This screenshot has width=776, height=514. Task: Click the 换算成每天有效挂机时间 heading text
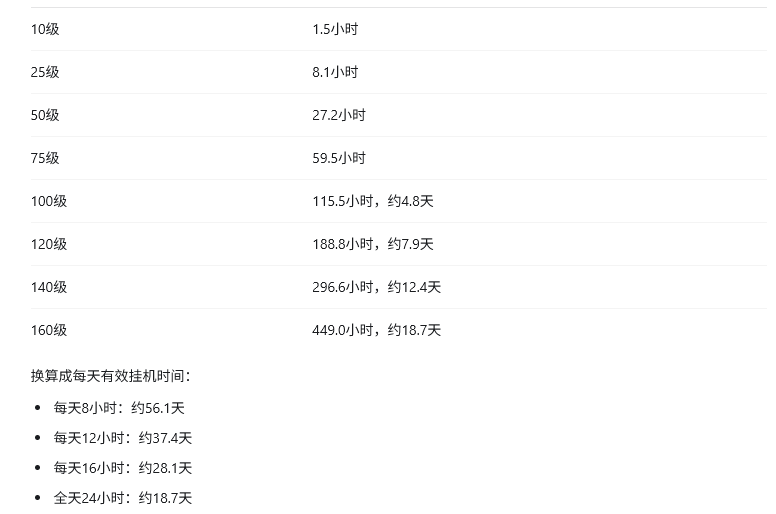107,376
